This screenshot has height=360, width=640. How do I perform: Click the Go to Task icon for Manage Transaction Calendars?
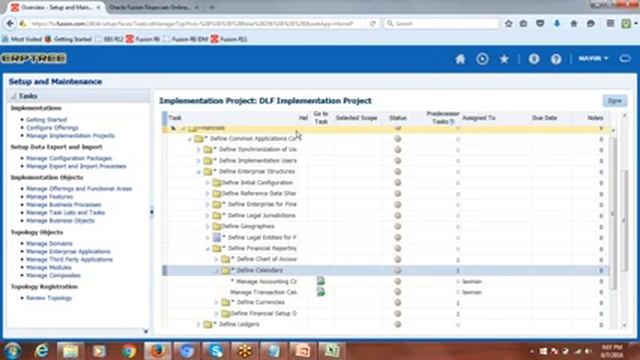point(321,292)
